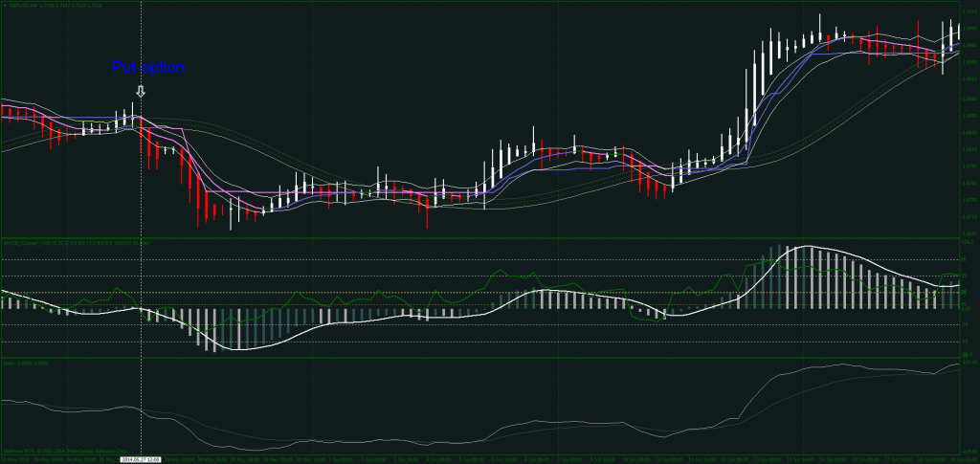The height and width of the screenshot is (464, 980).
Task: Click the divider between MACD and Delta panes
Action: 480,358
